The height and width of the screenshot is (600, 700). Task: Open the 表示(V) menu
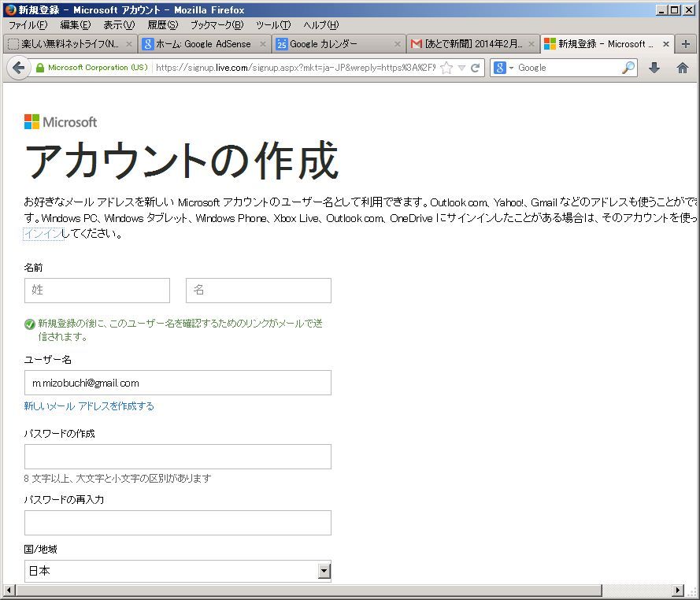coord(119,25)
